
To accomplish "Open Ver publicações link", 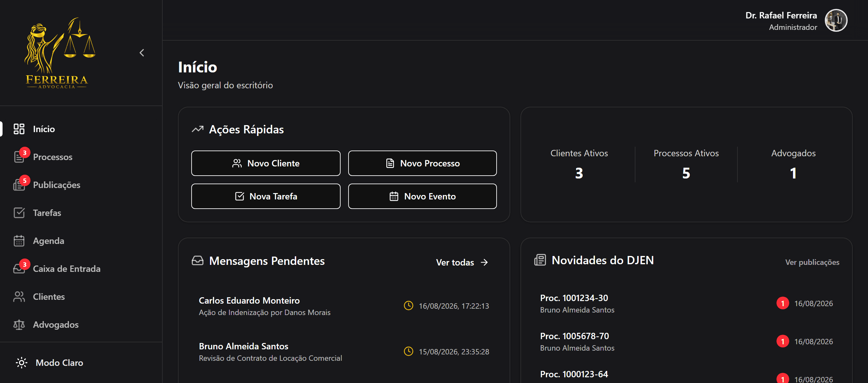I will point(812,262).
